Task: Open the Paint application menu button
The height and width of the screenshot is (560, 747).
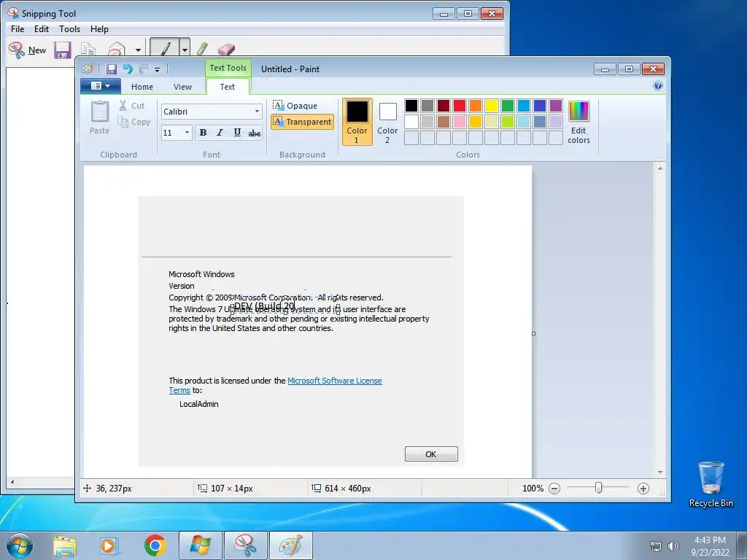Action: [101, 86]
